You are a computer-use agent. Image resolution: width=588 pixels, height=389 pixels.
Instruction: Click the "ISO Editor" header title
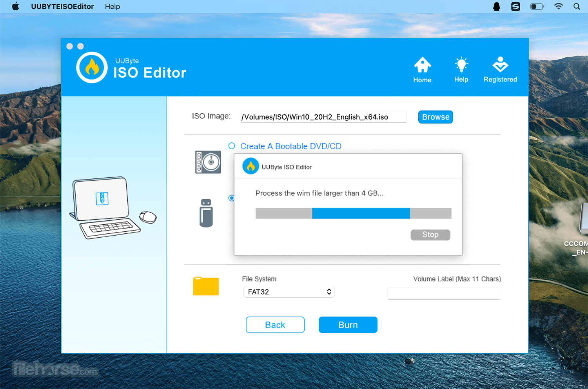150,73
